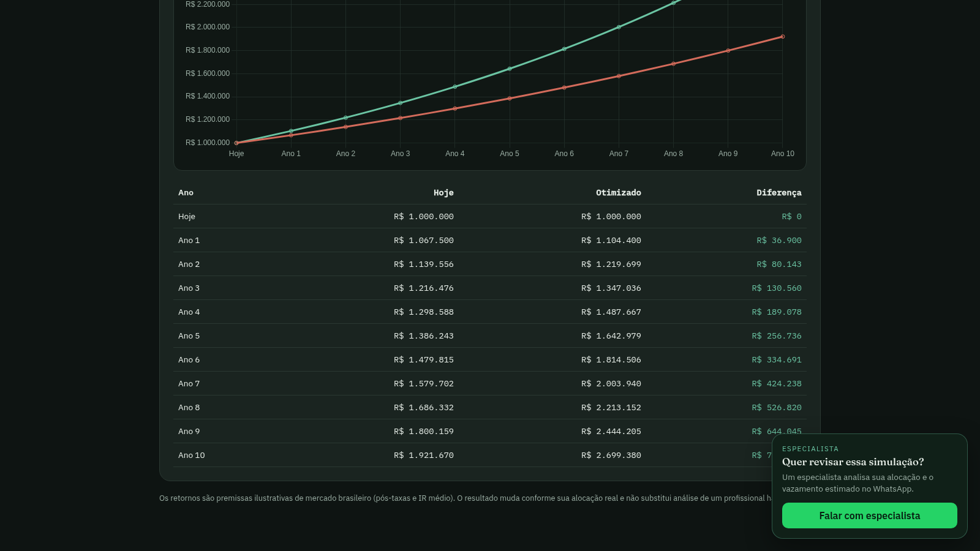Viewport: 980px width, 551px height.
Task: Select the R$ 1.104.400 cell
Action: click(x=611, y=240)
